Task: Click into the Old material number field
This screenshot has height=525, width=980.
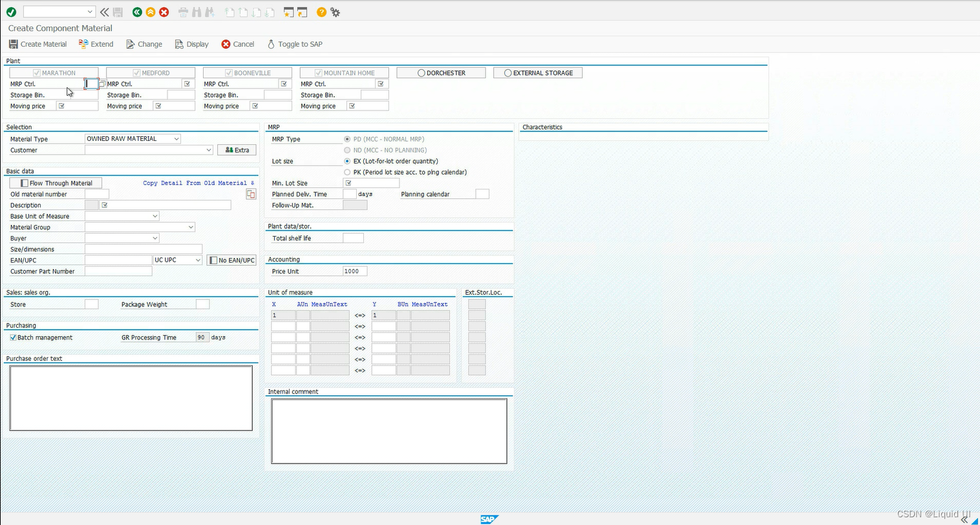Action: tap(97, 194)
